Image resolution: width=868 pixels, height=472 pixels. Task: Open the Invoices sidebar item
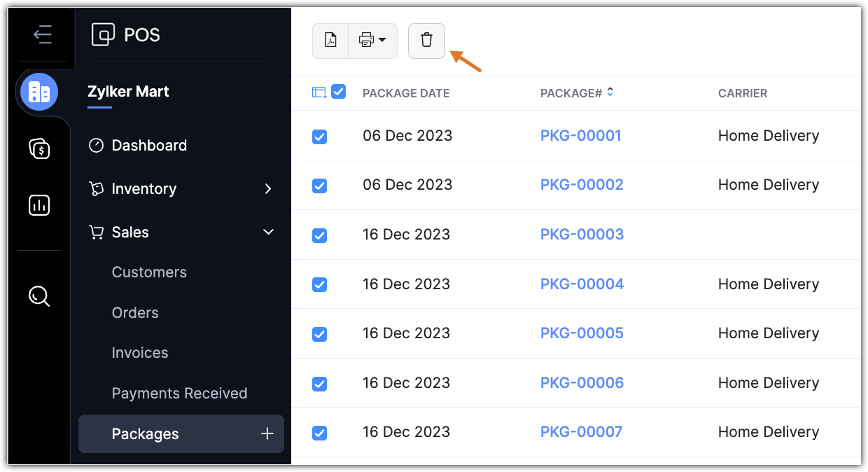[x=140, y=353]
